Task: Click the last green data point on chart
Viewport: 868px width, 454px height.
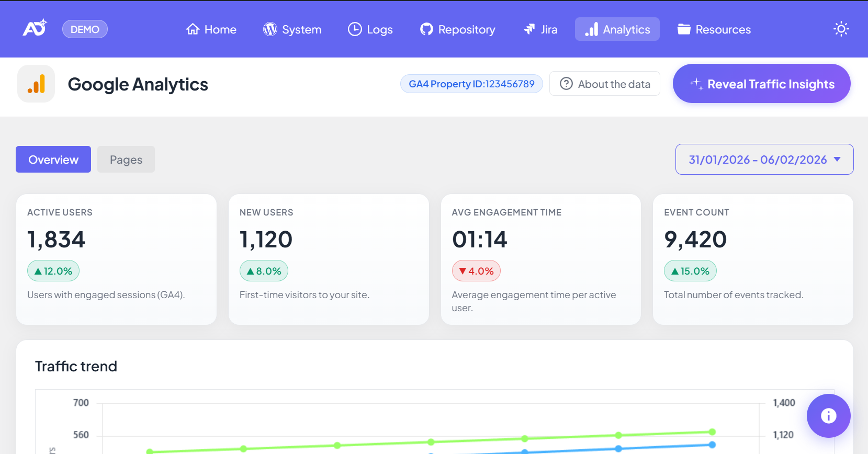Action: (712, 432)
